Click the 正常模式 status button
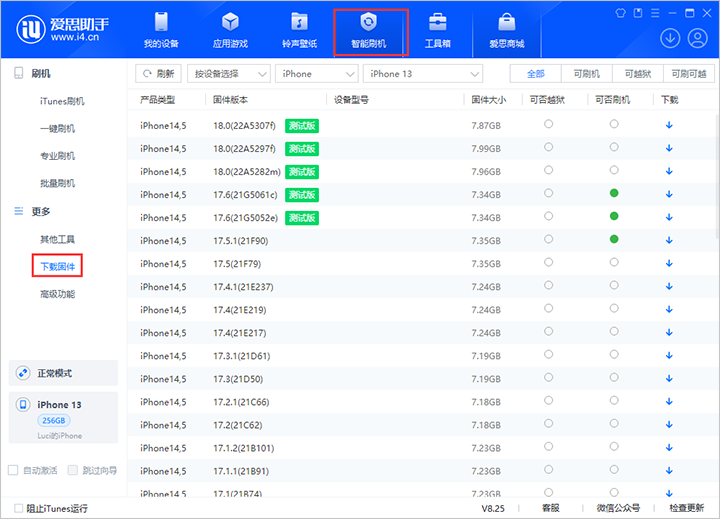The width and height of the screenshot is (720, 519). pyautogui.click(x=63, y=373)
